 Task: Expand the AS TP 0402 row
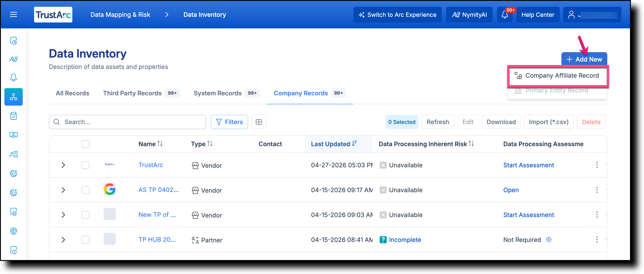point(63,190)
